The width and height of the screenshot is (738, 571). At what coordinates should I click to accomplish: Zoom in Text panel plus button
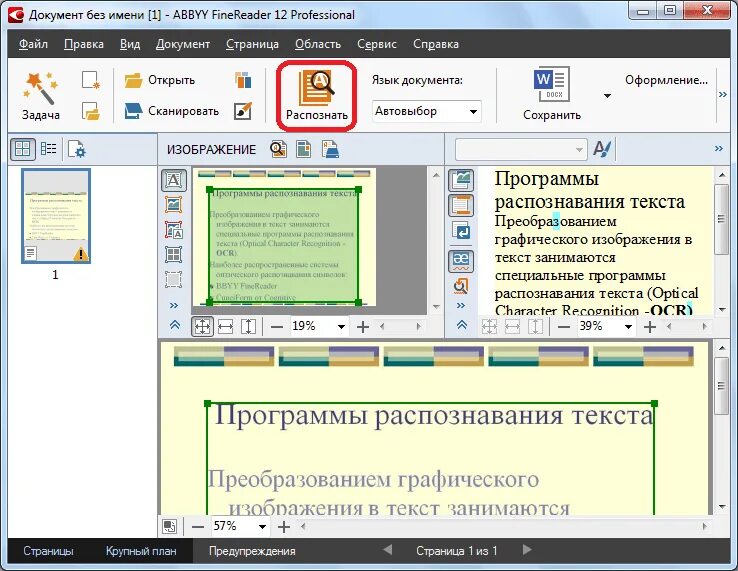[650, 327]
